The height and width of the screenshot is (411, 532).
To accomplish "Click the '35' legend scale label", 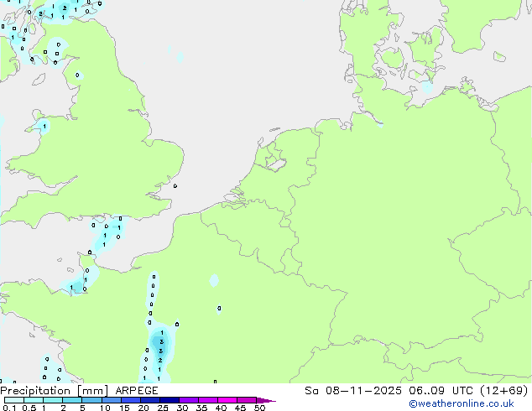I will click(201, 408).
